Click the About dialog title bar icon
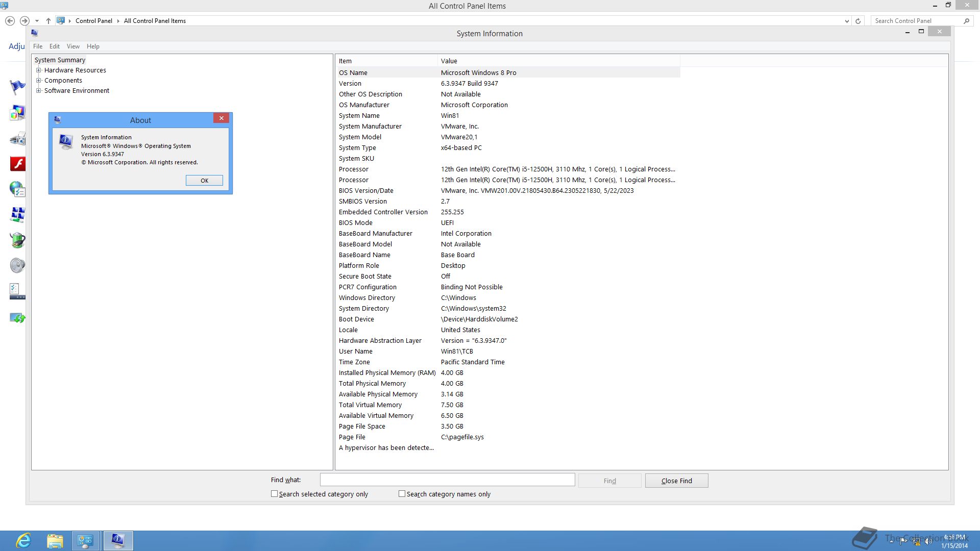The width and height of the screenshot is (980, 551). pyautogui.click(x=58, y=120)
